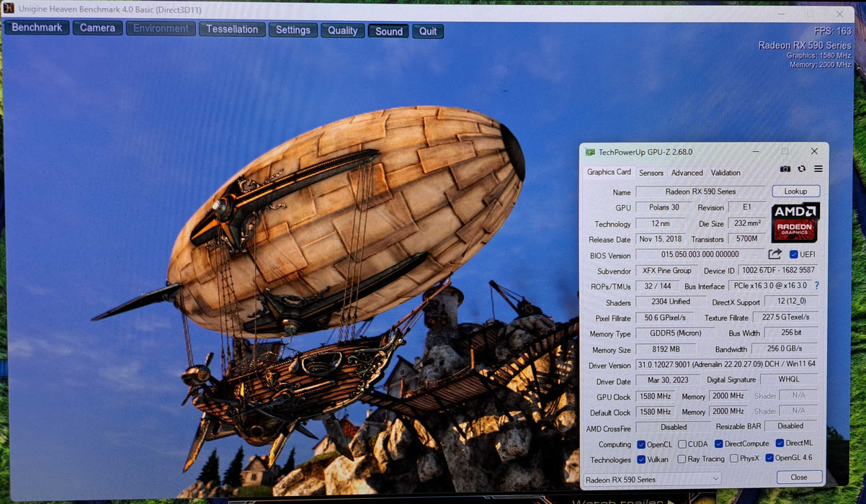Switch to the Graphics Card tab

609,172
